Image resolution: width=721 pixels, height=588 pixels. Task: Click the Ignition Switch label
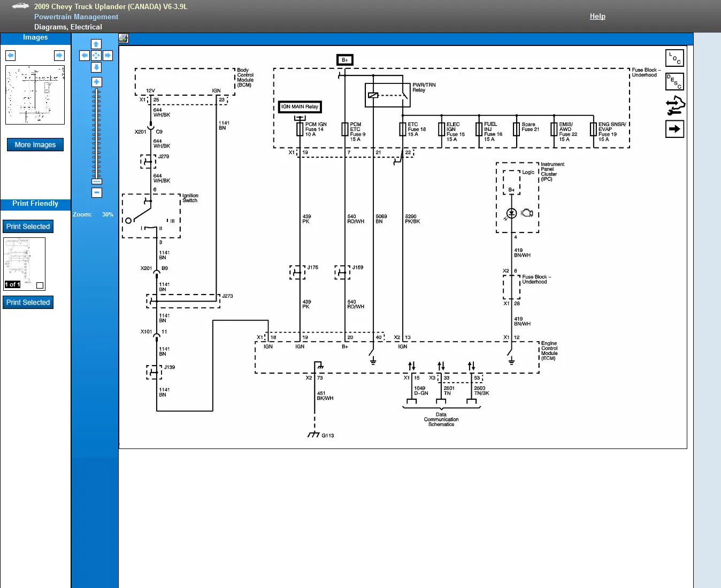190,198
